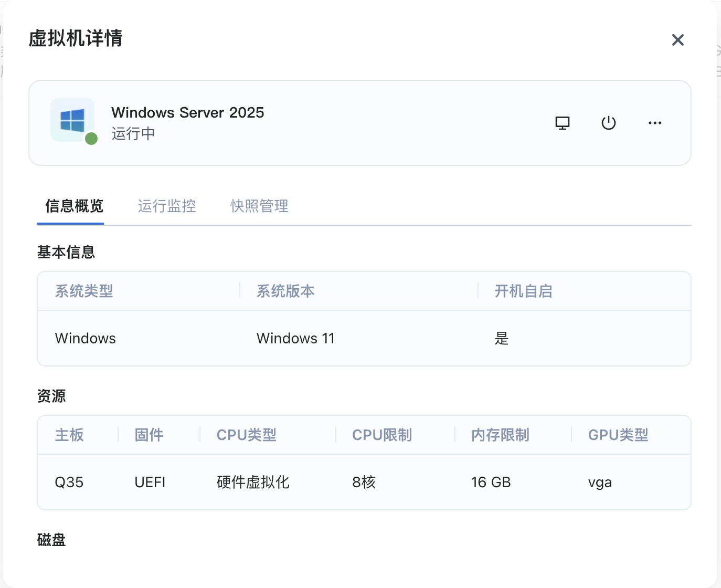The width and height of the screenshot is (721, 588).
Task: Click the 固件 column header
Action: pos(149,435)
